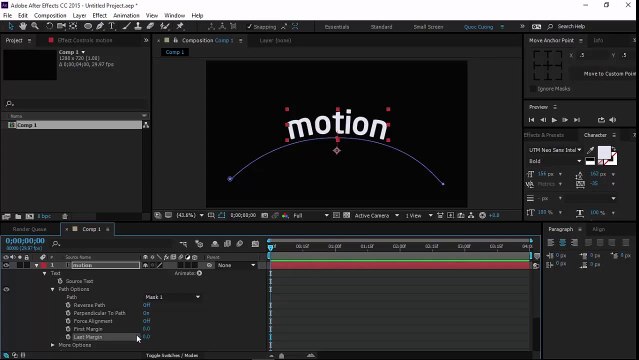The image size is (639, 360).
Task: Open the 1 View dropdown
Action: click(x=419, y=215)
